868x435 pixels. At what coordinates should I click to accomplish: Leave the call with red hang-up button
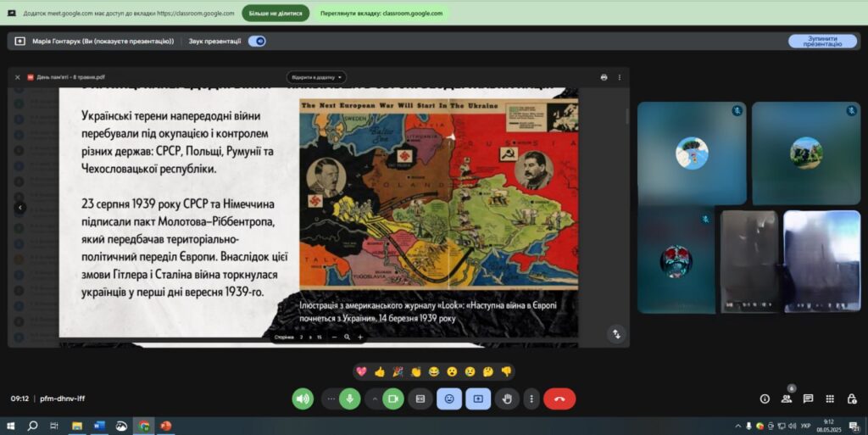(x=559, y=399)
